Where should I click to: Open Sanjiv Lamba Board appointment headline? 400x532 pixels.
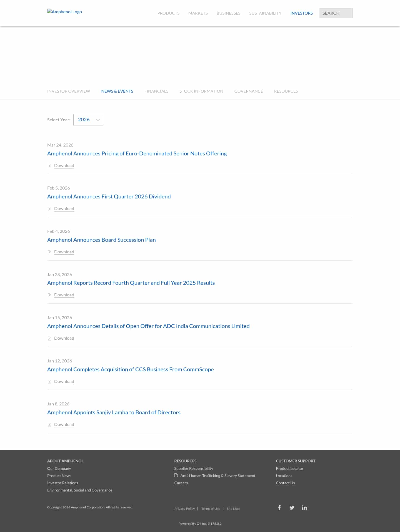tap(114, 412)
